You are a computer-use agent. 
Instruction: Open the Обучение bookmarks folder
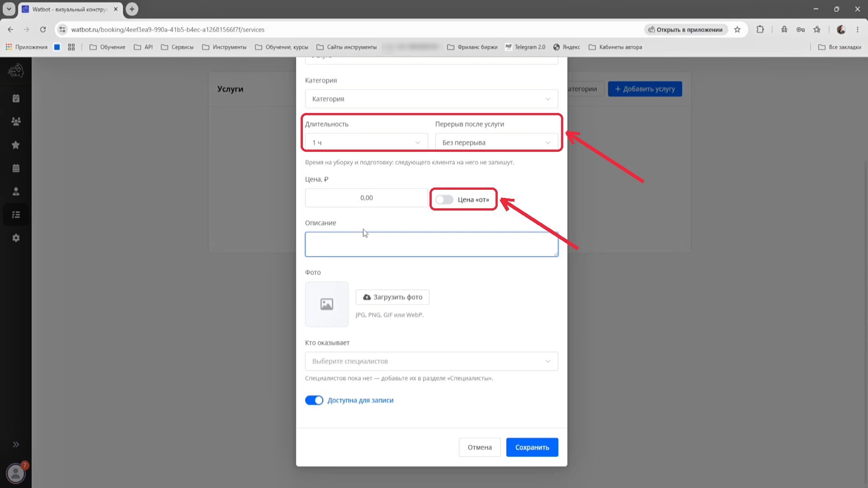pos(108,47)
